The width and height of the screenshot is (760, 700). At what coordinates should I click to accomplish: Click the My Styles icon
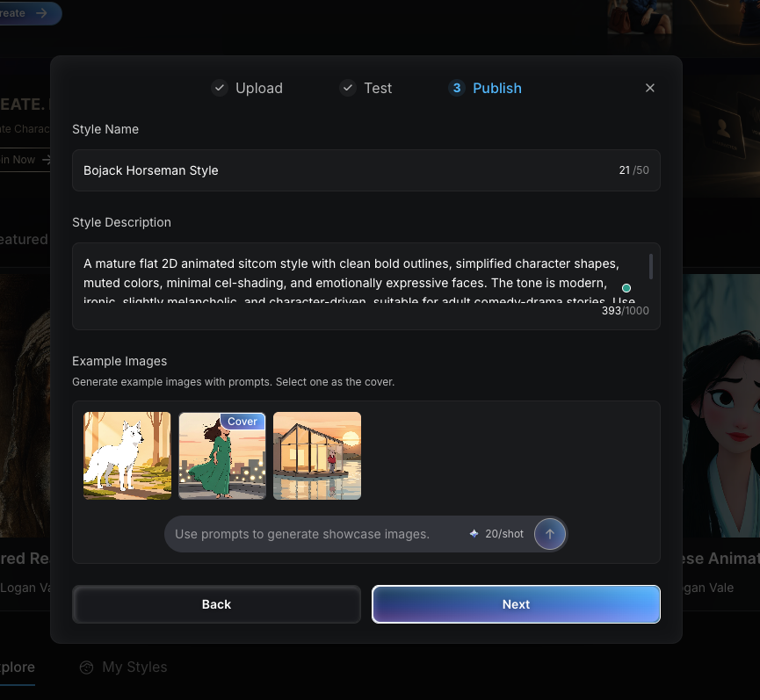(x=86, y=668)
